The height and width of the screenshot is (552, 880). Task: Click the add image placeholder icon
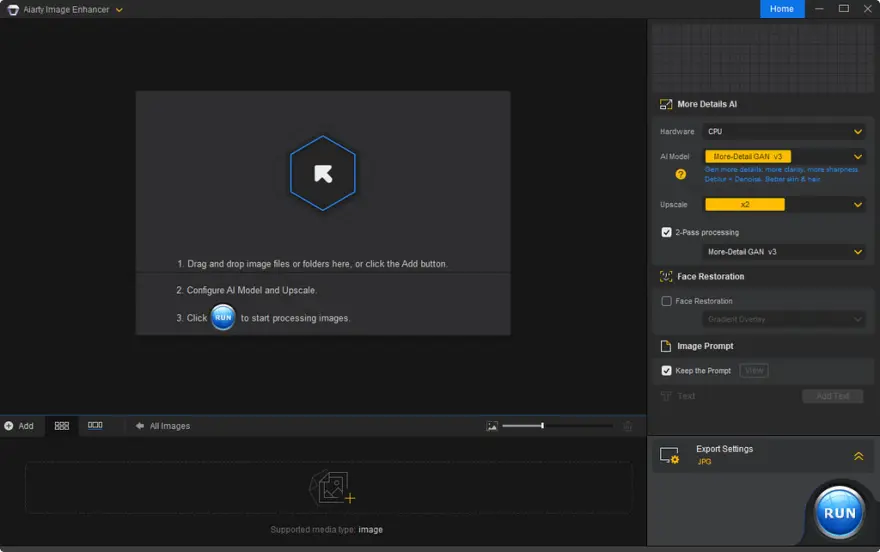[x=332, y=487]
